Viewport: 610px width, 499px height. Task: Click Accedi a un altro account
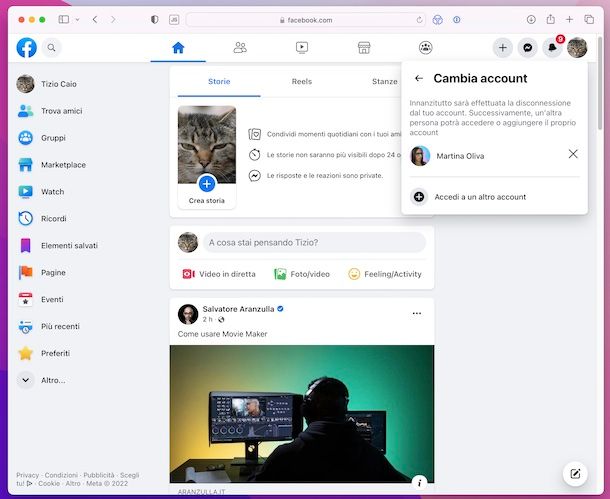494,197
